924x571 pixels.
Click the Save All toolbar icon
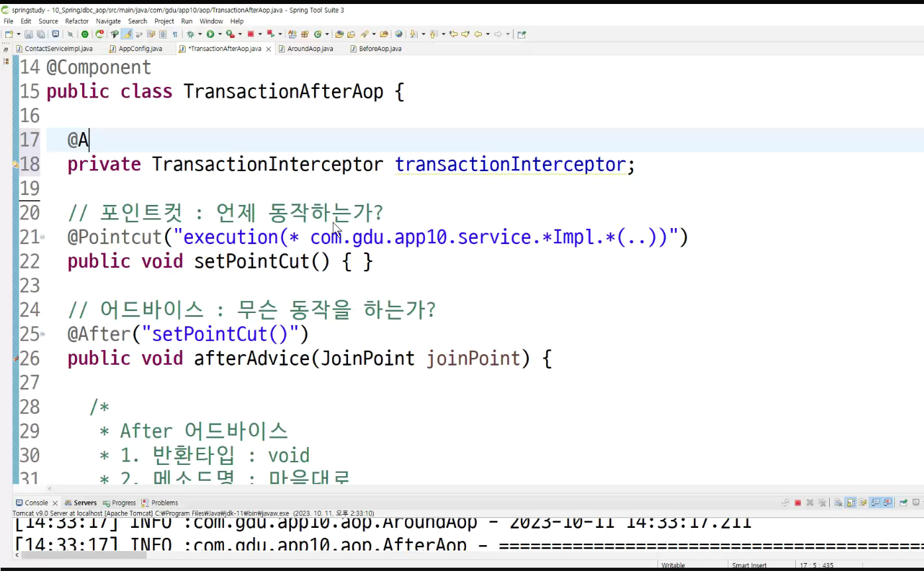[40, 34]
